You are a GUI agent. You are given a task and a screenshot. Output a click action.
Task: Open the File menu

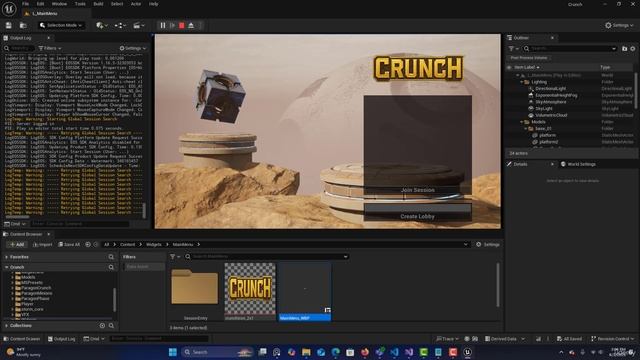pyautogui.click(x=25, y=4)
